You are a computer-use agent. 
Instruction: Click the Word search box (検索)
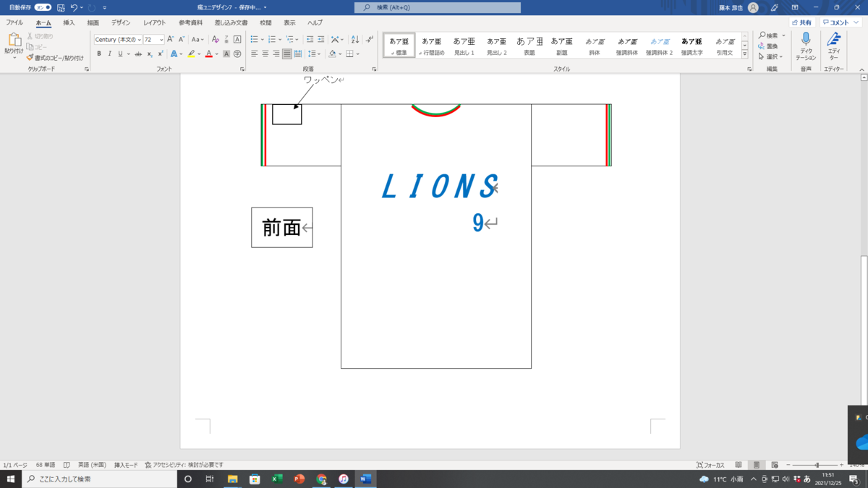[x=438, y=7]
